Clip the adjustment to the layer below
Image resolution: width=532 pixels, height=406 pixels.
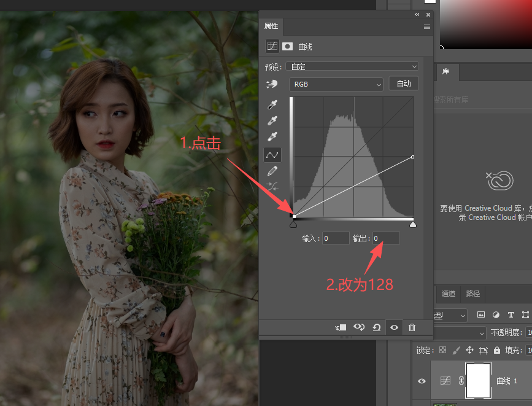(x=341, y=327)
